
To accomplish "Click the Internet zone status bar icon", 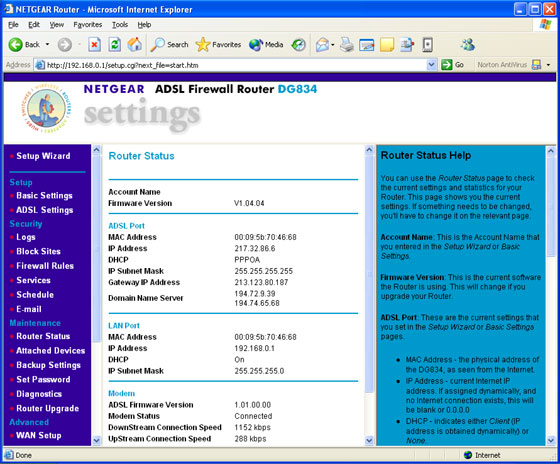I will [x=468, y=455].
